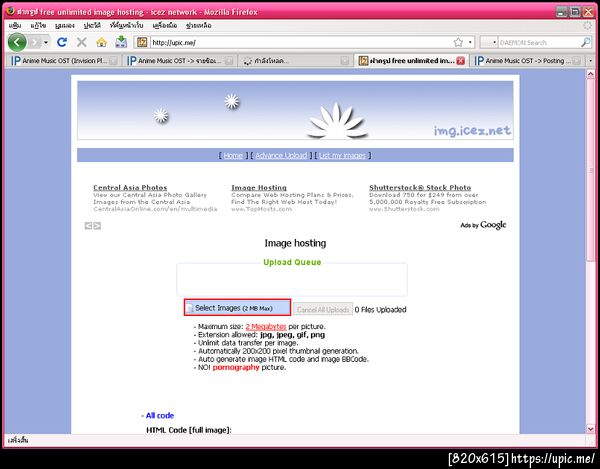The image size is (600, 469).
Task: Click the www.Shutterstock.com ad URL text
Action: (404, 209)
